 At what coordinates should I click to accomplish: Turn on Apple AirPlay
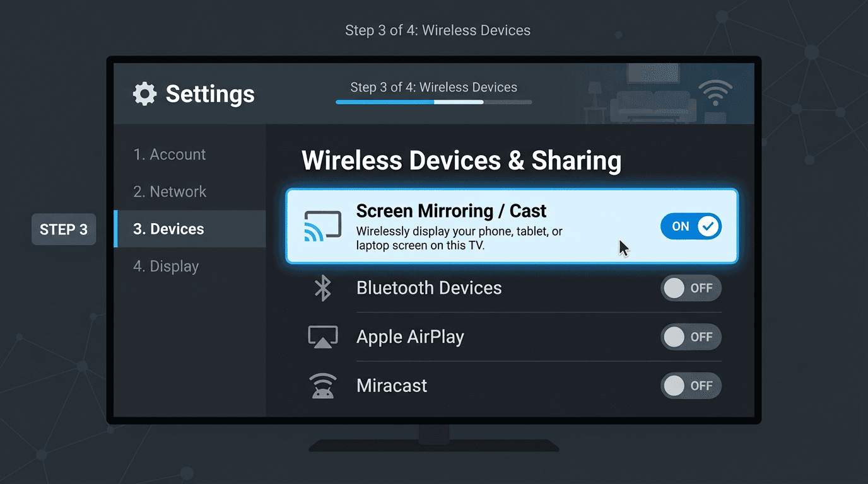click(691, 337)
